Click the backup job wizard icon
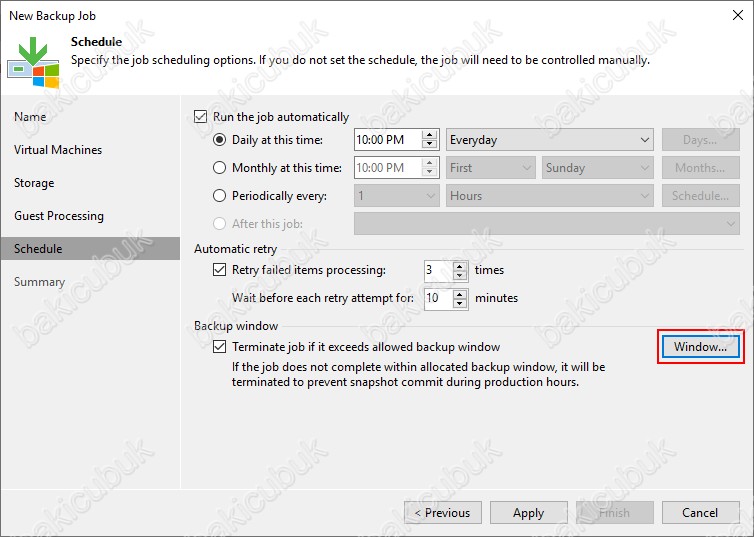 tap(33, 62)
